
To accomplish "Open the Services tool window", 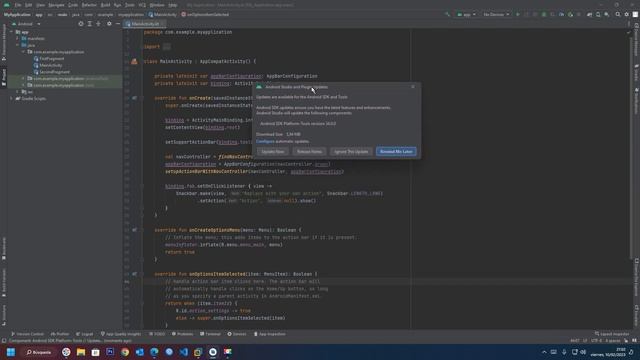I will (237, 334).
